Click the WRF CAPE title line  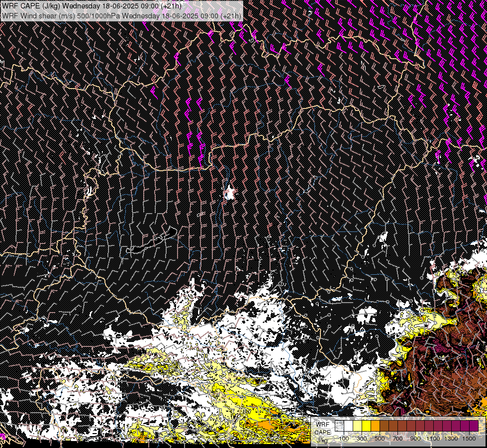tap(92, 6)
